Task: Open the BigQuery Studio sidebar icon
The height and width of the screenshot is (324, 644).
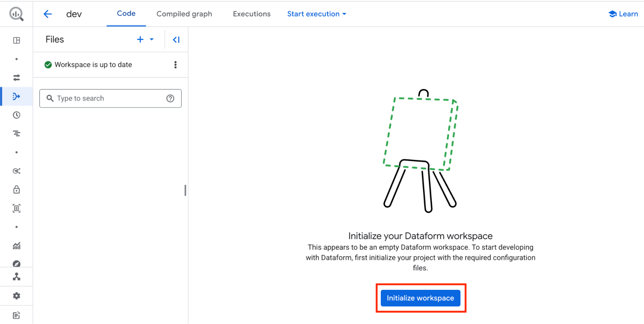Action: click(16, 40)
